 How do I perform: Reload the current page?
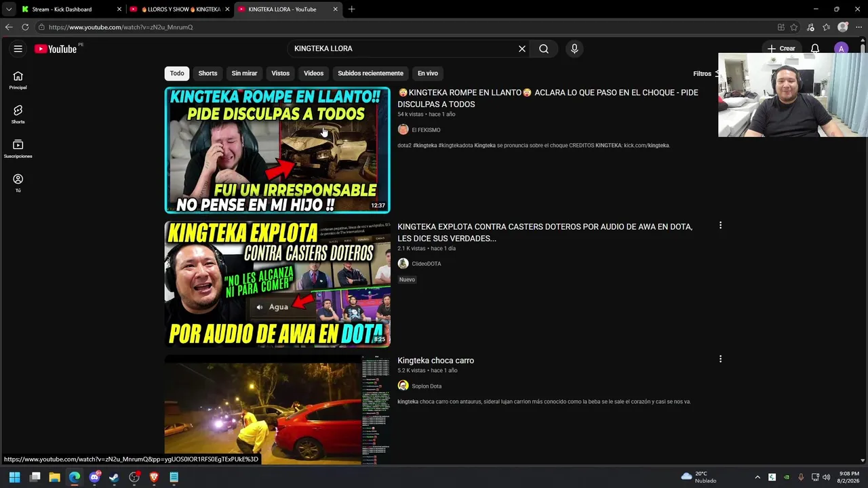pos(25,27)
